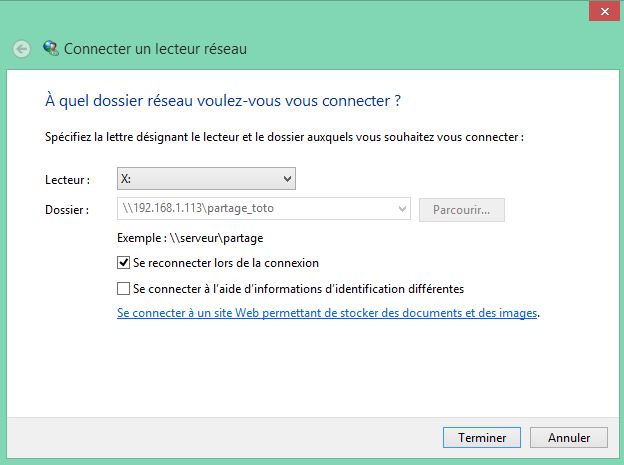Open the link to connect to a website
This screenshot has height=465, width=624.
pos(327,313)
